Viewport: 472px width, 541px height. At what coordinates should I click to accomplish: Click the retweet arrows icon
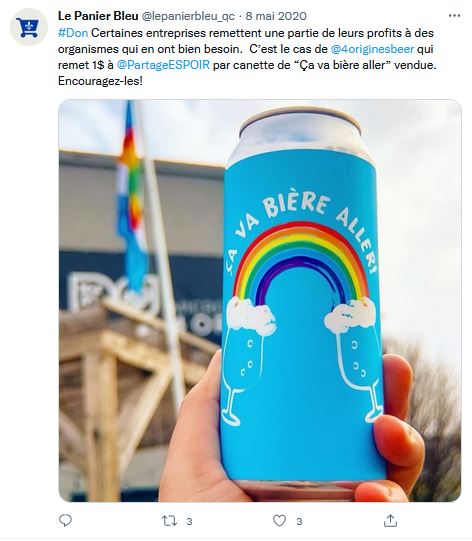tap(169, 521)
